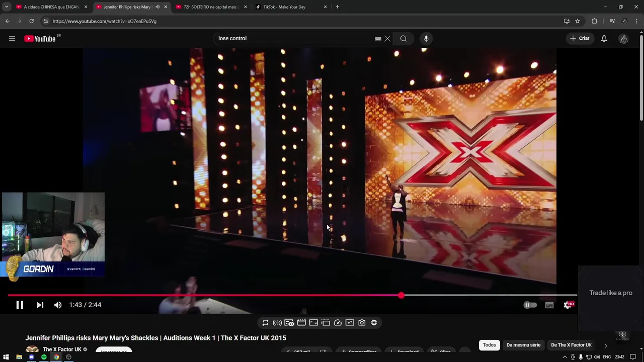
Task: Open the extension options gear below the player
Action: click(x=374, y=323)
